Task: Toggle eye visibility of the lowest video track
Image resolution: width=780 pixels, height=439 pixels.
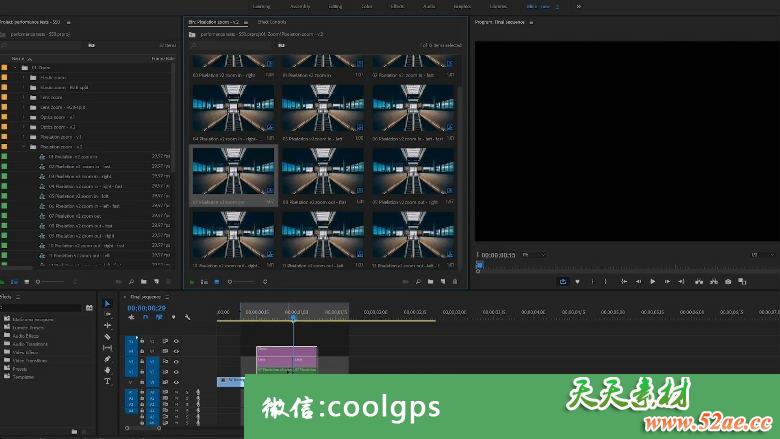Action: (176, 382)
